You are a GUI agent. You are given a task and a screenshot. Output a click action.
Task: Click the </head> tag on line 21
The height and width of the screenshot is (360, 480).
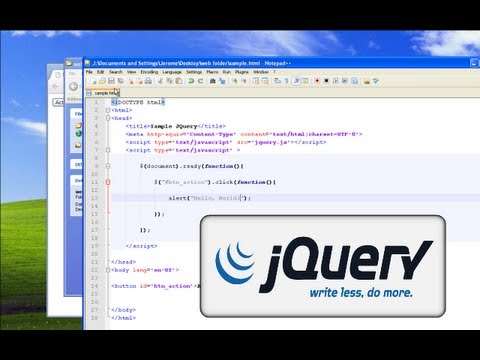coord(123,262)
